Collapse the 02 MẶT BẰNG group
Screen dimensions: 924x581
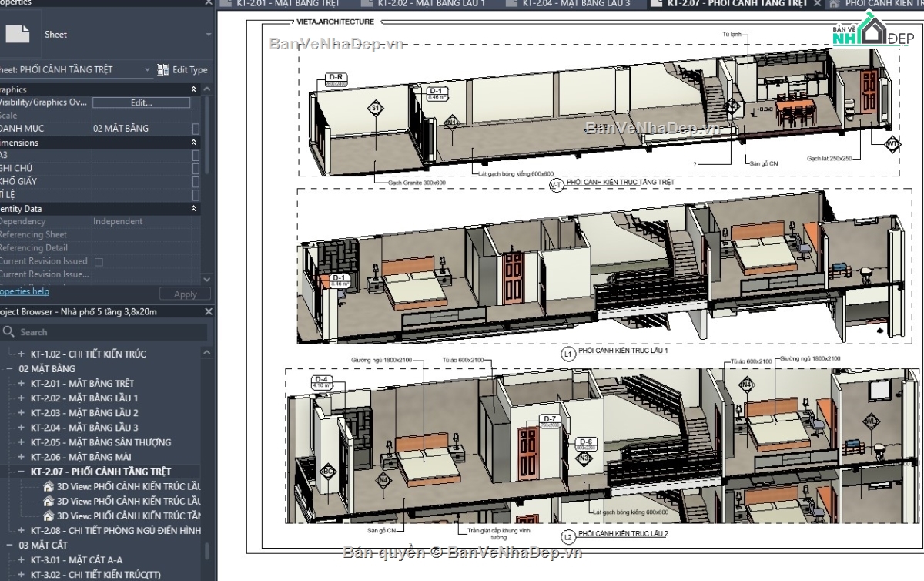coord(10,368)
